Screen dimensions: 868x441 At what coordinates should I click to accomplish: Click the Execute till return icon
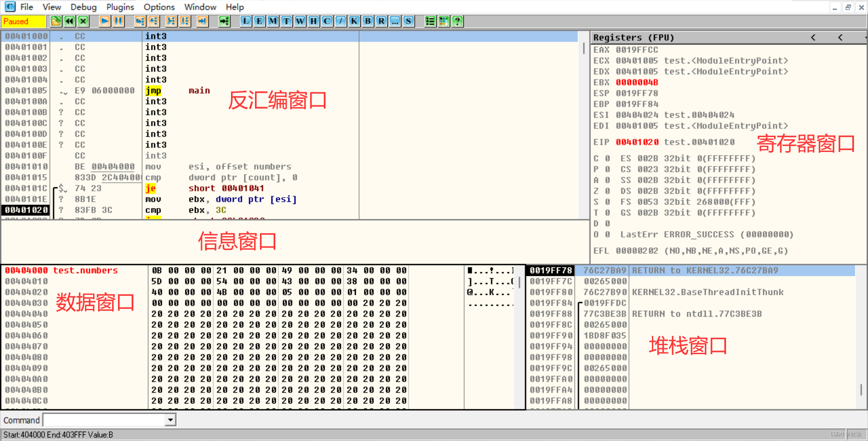202,21
